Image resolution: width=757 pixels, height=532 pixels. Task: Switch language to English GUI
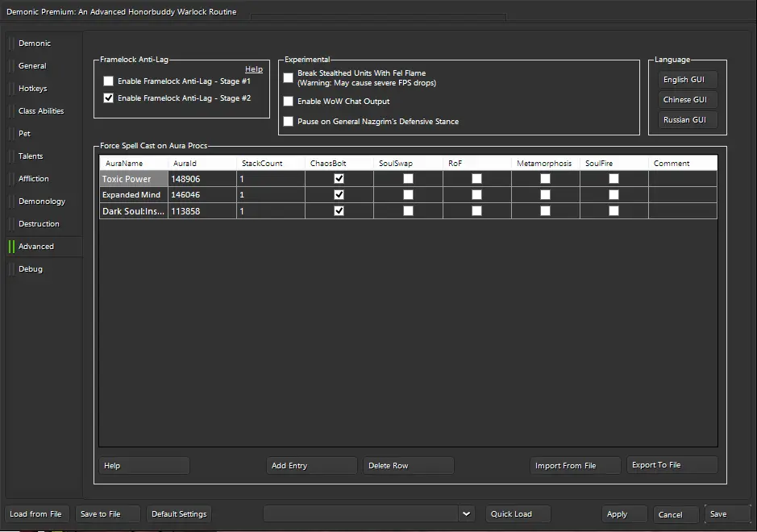point(688,79)
